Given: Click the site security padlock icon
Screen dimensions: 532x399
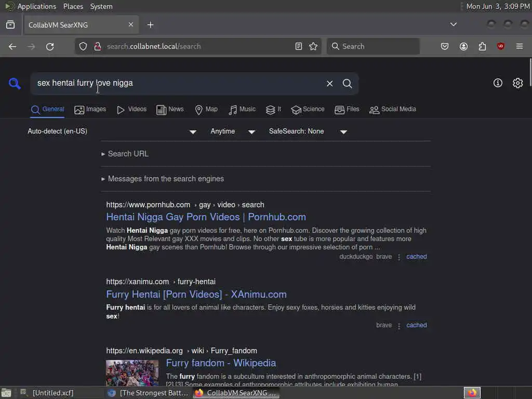Looking at the screenshot, I should (x=97, y=46).
